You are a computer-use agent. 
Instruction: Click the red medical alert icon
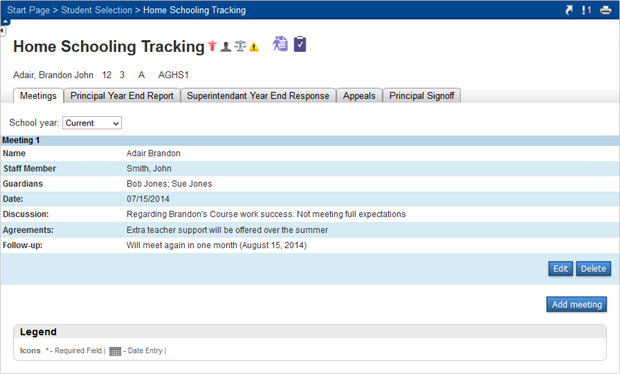tap(213, 46)
